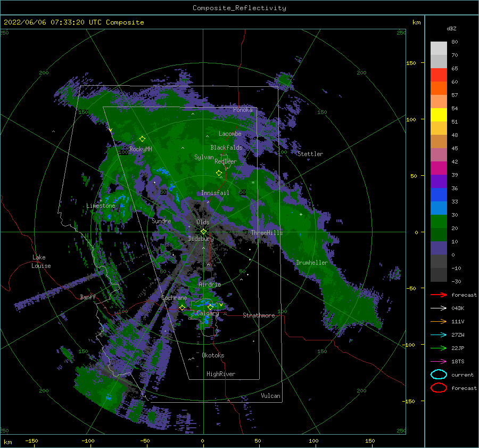Click the Stettler town label

pyautogui.click(x=310, y=154)
